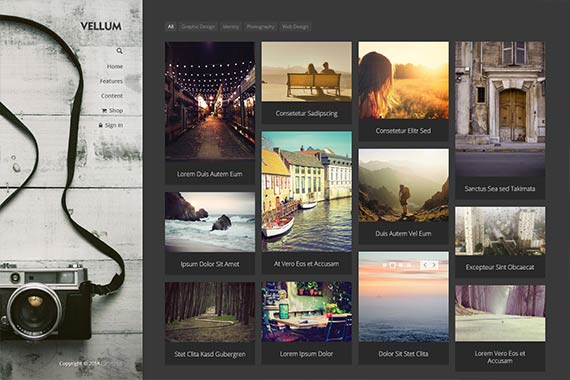The image size is (570, 380).
Task: Open the search magnifier icon in sidebar
Action: pyautogui.click(x=119, y=51)
